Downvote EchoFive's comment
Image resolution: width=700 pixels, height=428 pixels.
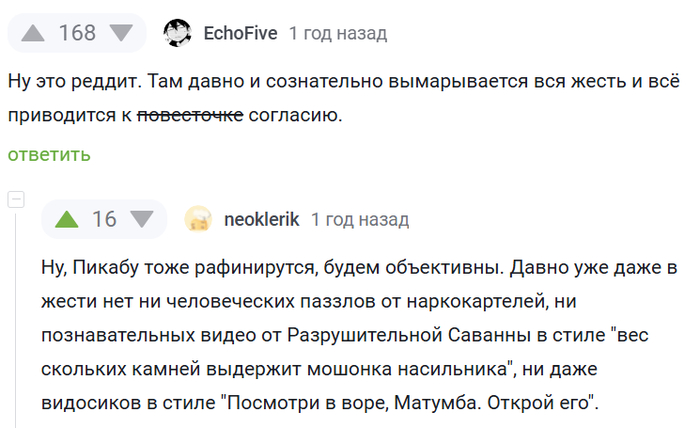[121, 33]
